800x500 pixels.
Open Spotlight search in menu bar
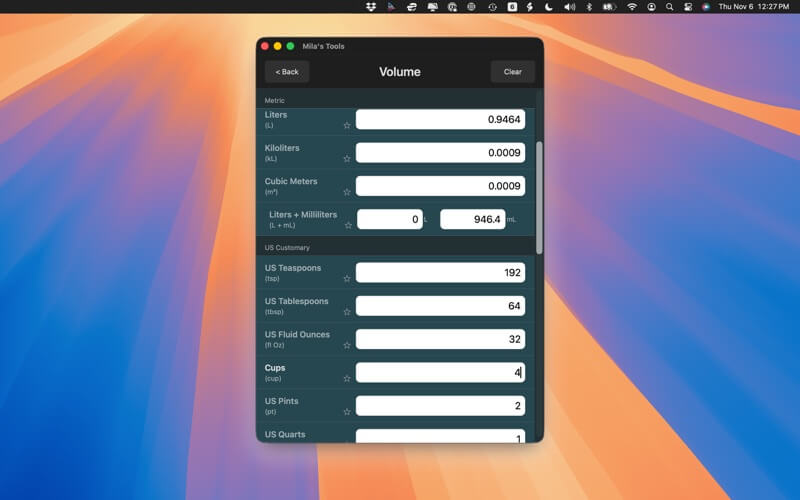pyautogui.click(x=669, y=7)
